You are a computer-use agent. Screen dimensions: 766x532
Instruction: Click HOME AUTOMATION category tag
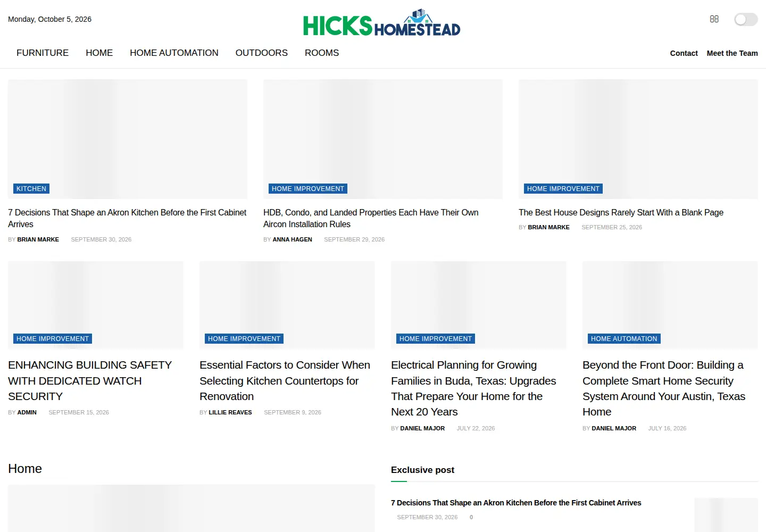[x=624, y=339]
